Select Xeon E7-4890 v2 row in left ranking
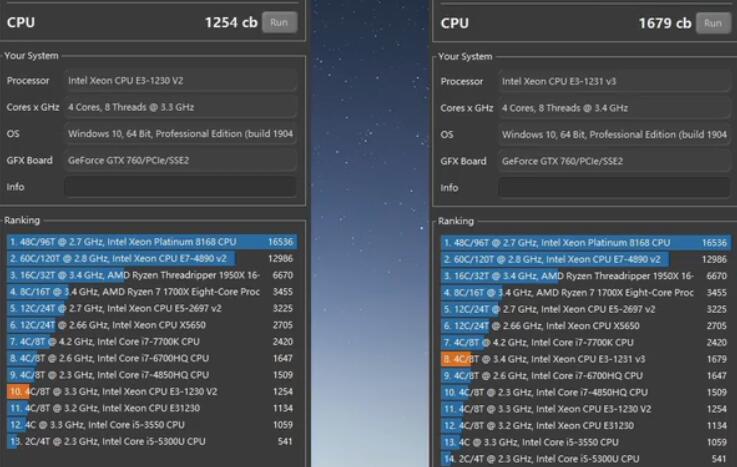 tap(151, 258)
